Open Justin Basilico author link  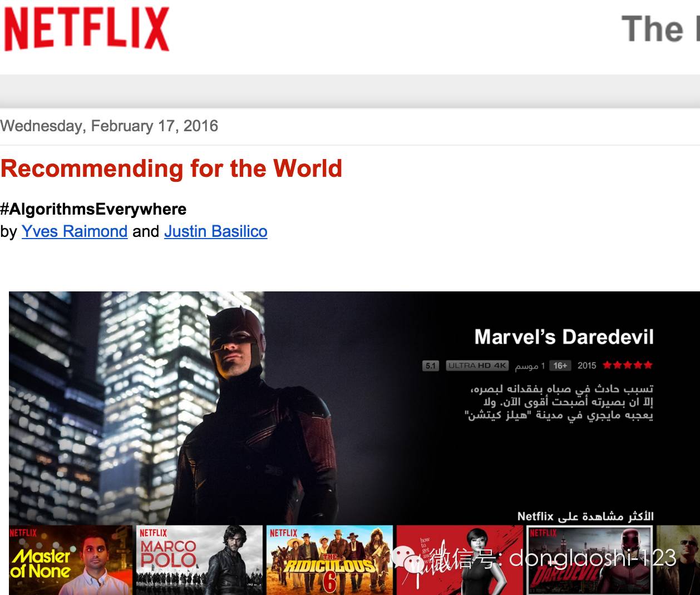point(215,231)
